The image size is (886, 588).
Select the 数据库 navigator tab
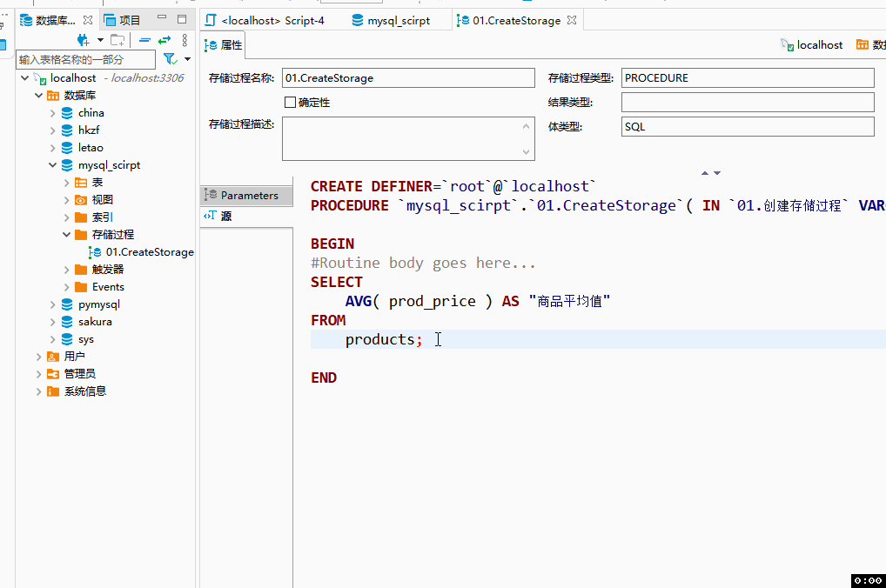coord(49,20)
